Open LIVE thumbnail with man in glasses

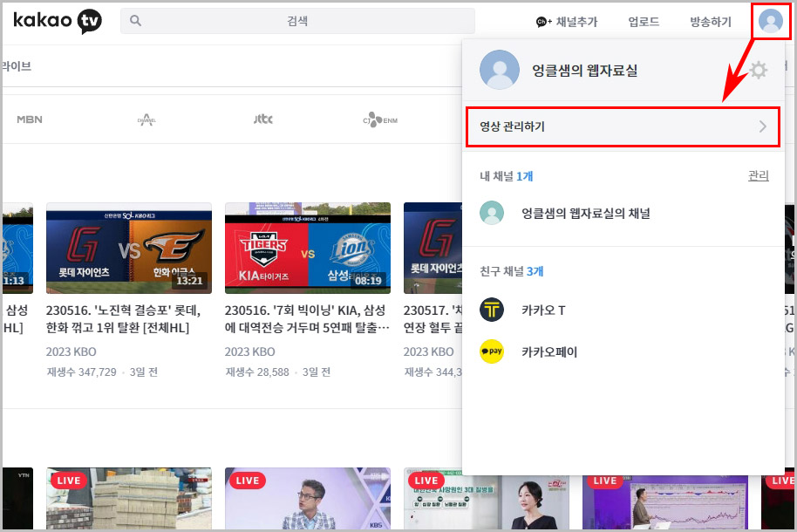point(308,499)
